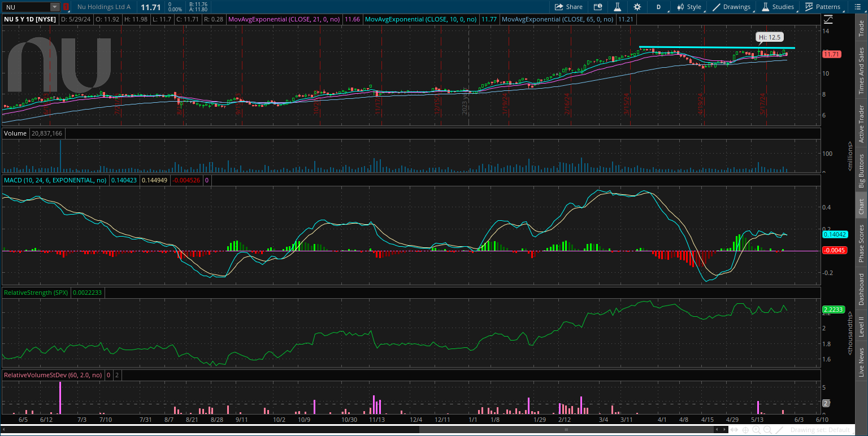This screenshot has width=868, height=436.
Task: Click the Share button label
Action: (x=574, y=7)
